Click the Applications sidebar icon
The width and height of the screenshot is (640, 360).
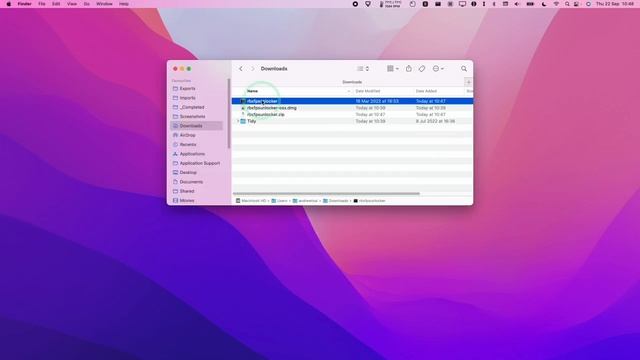click(175, 154)
